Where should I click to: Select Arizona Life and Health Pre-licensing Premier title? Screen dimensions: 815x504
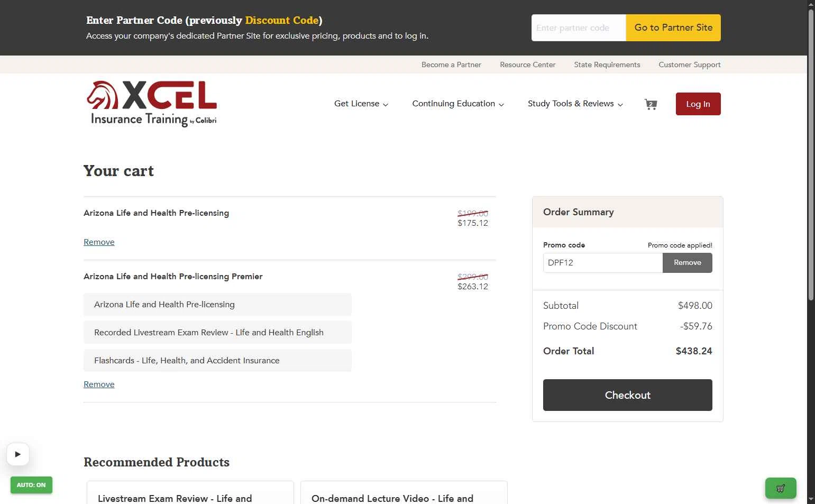pos(173,277)
